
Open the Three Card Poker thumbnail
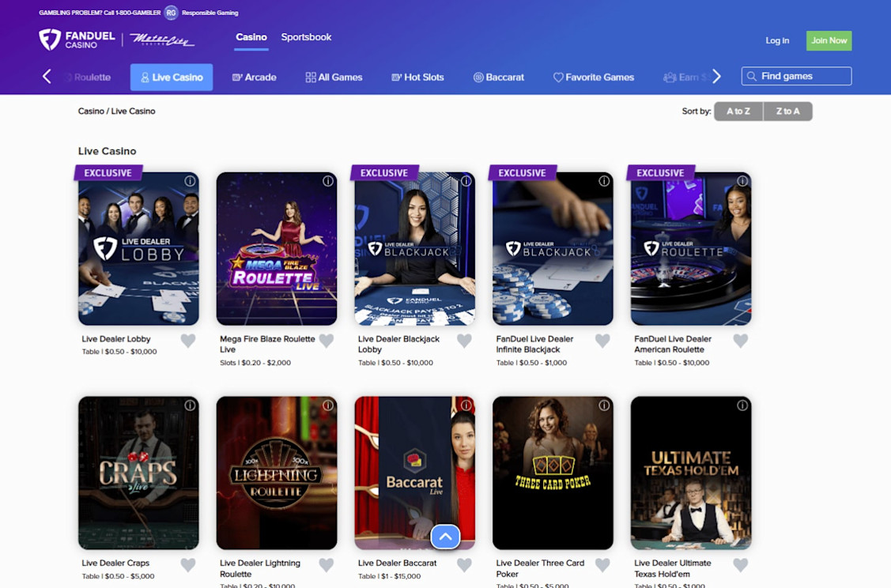pyautogui.click(x=553, y=473)
